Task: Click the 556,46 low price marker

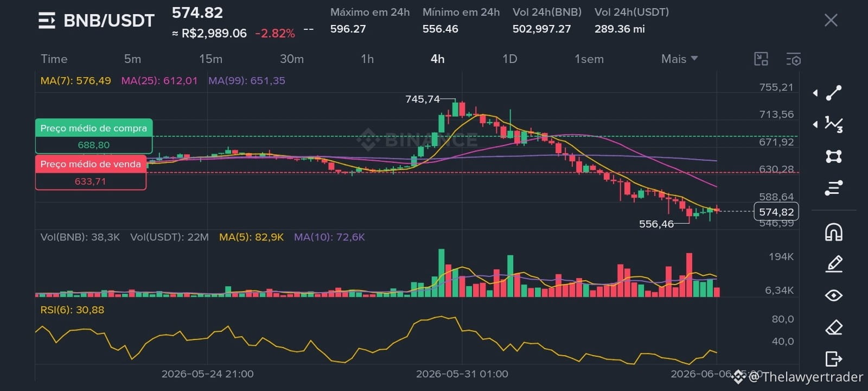Action: point(656,224)
